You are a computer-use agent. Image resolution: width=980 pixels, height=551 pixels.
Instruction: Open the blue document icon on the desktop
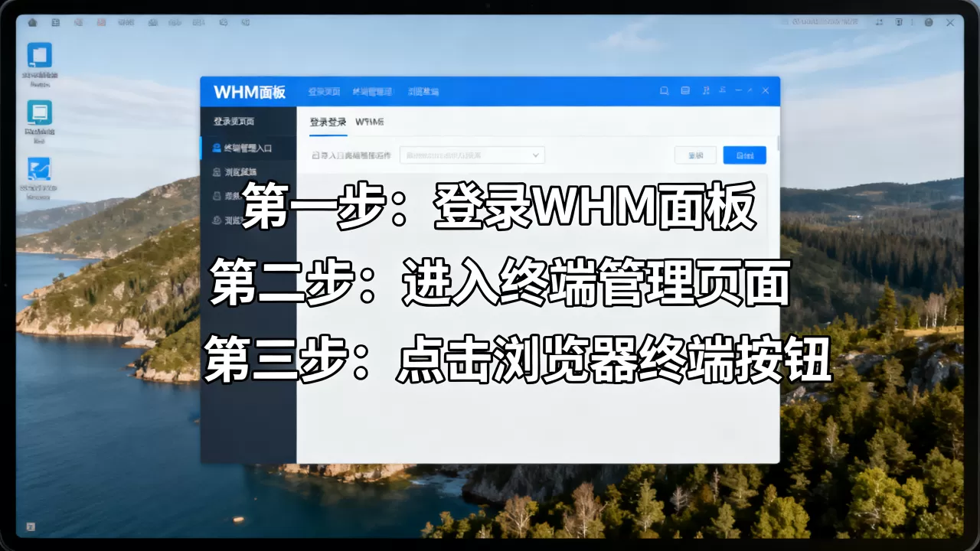[40, 55]
